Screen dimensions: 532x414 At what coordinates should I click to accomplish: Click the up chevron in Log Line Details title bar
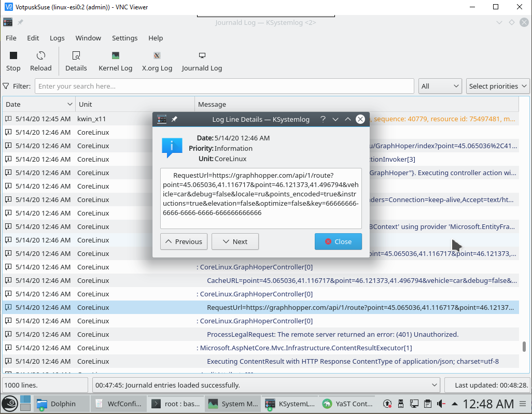click(348, 119)
